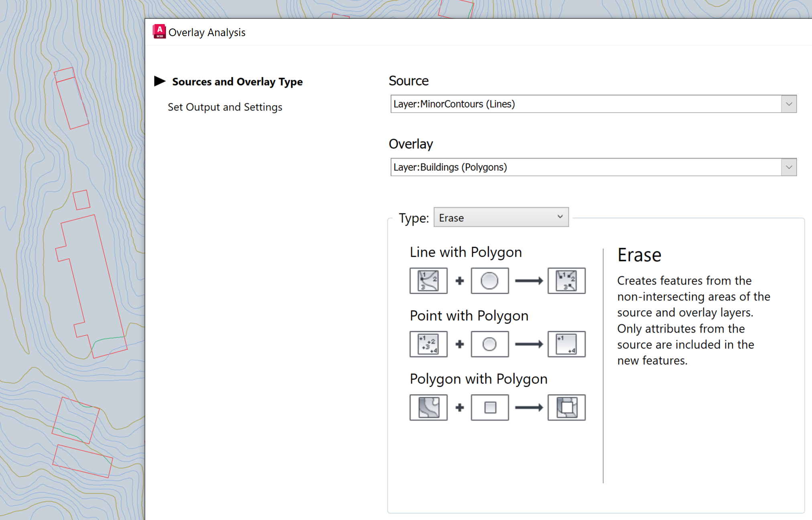Click the Autodesk Map 3D app icon
Screen dimensions: 812x520
(159, 32)
